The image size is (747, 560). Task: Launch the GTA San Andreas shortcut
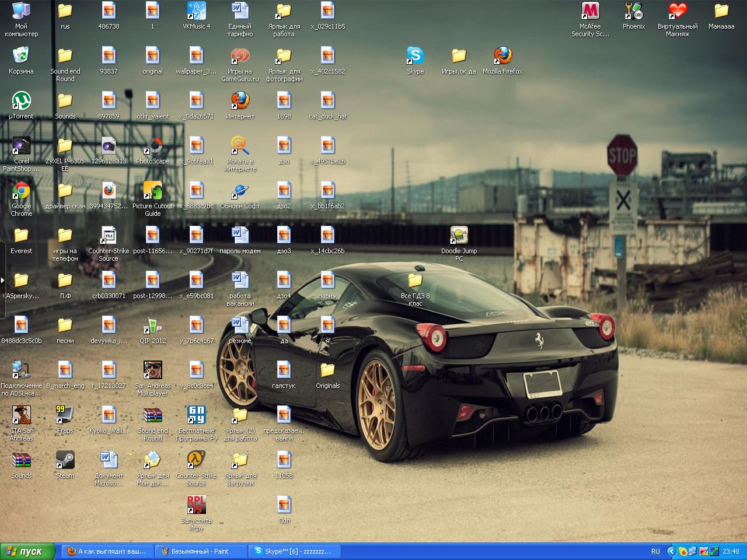pyautogui.click(x=22, y=415)
